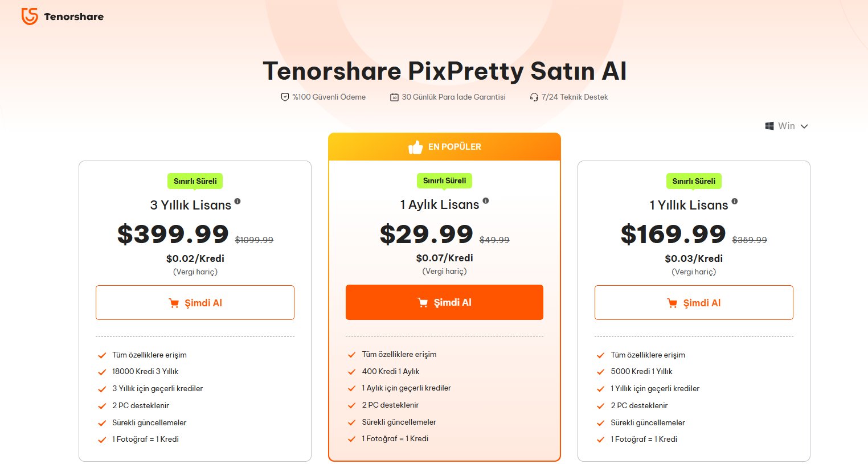The image size is (868, 464).
Task: Click the chevron arrow beside Win
Action: (804, 126)
